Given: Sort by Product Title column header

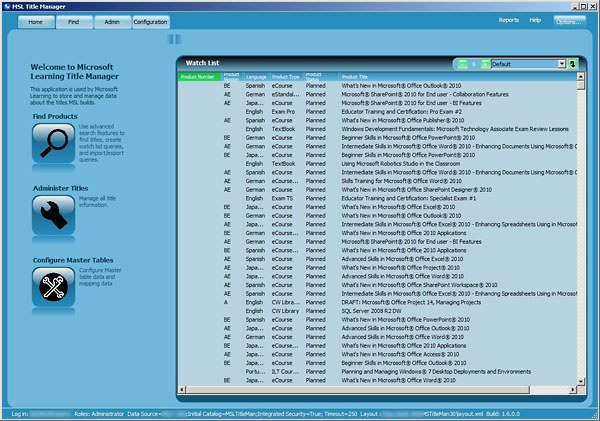Looking at the screenshot, I should [x=457, y=77].
